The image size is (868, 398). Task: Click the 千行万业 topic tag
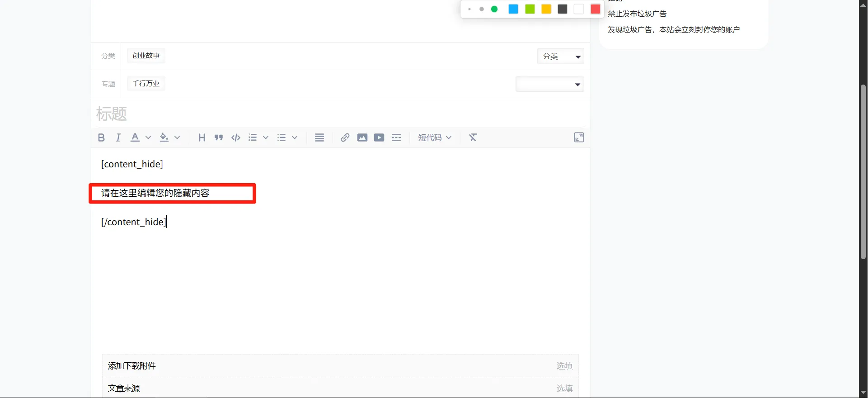point(146,84)
